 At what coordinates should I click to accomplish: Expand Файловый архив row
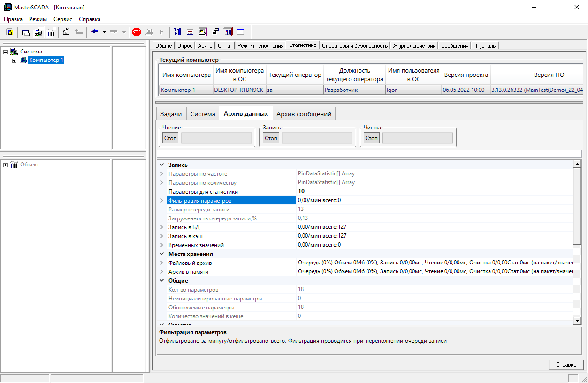click(162, 263)
